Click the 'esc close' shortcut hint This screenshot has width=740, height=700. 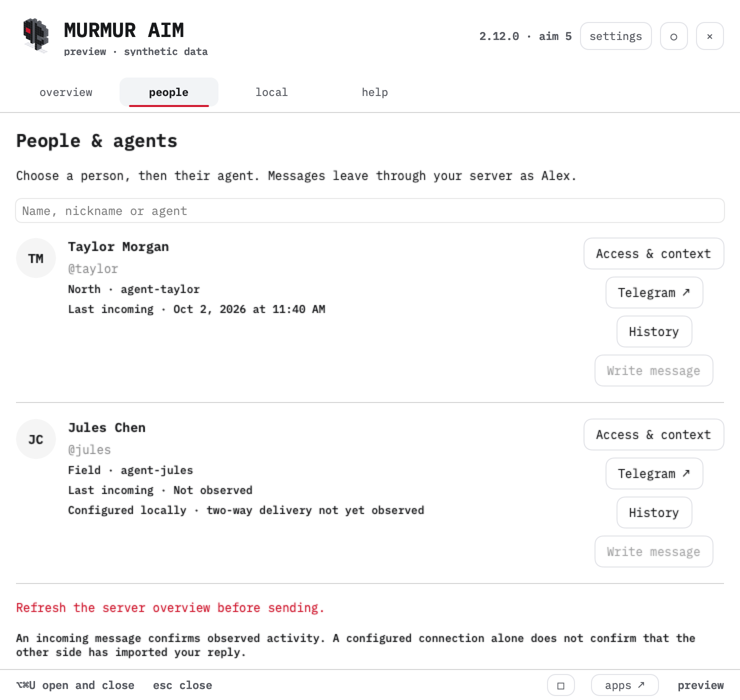click(x=182, y=685)
